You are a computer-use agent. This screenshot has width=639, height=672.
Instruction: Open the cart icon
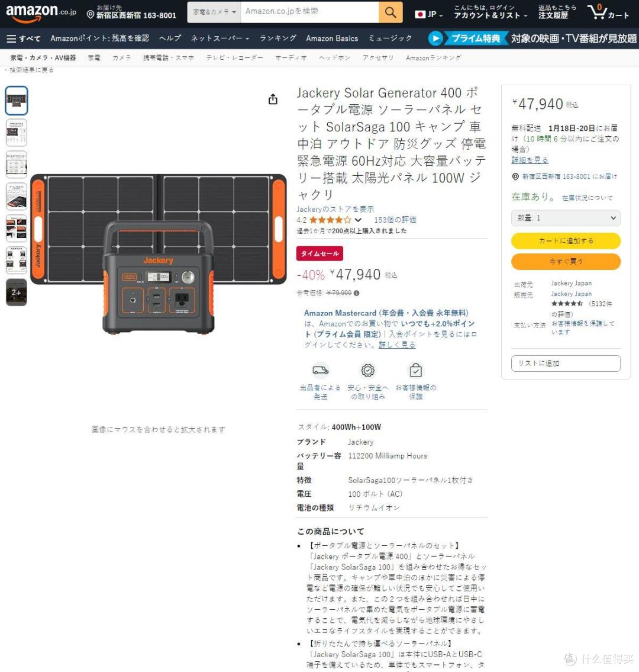point(608,12)
